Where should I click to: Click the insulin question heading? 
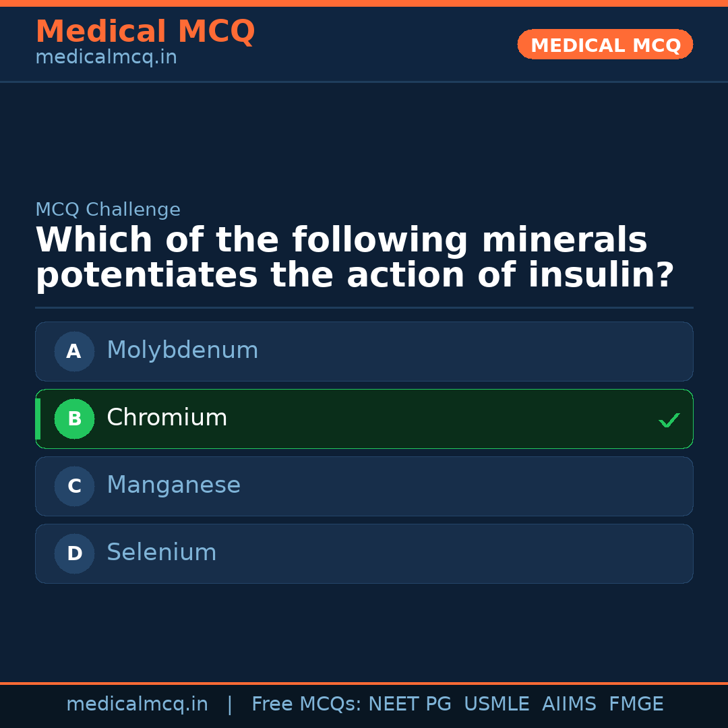click(355, 258)
